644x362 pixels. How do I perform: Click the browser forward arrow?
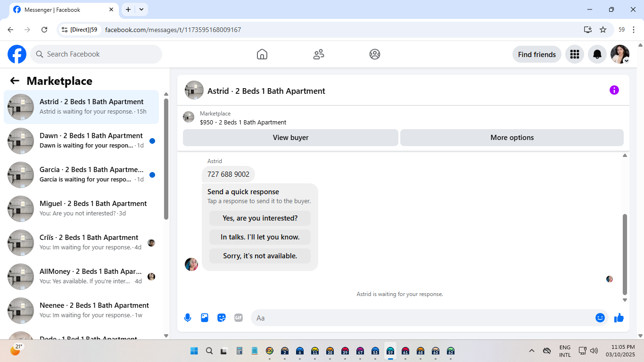click(27, 30)
